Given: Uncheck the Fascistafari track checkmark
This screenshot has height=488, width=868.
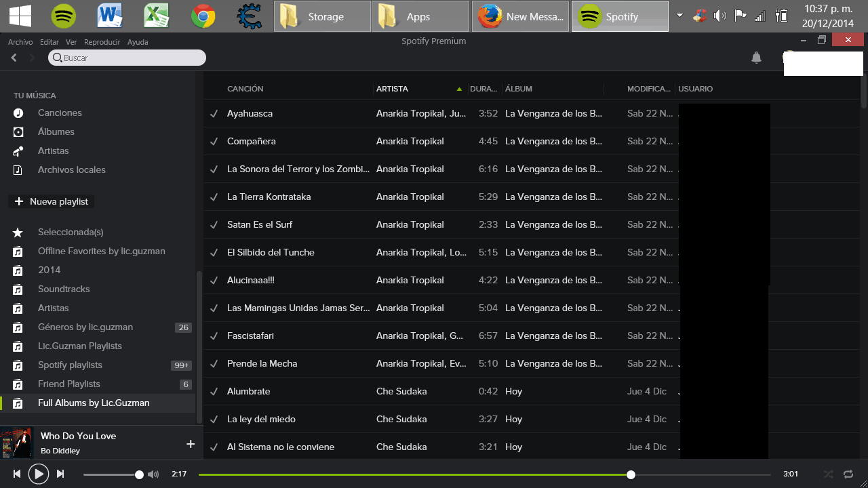Looking at the screenshot, I should (x=214, y=335).
